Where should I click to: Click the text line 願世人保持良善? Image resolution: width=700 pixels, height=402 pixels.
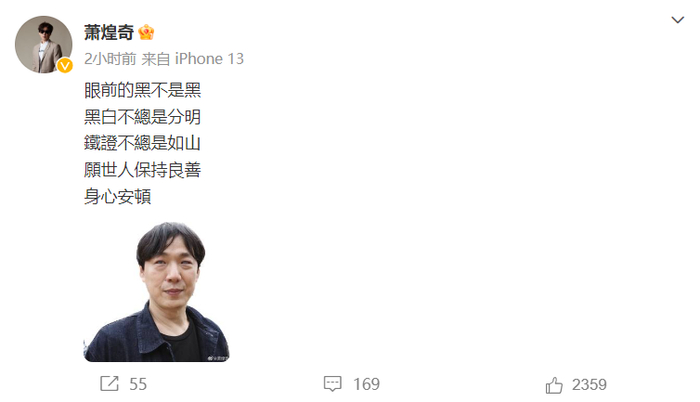[x=142, y=170]
